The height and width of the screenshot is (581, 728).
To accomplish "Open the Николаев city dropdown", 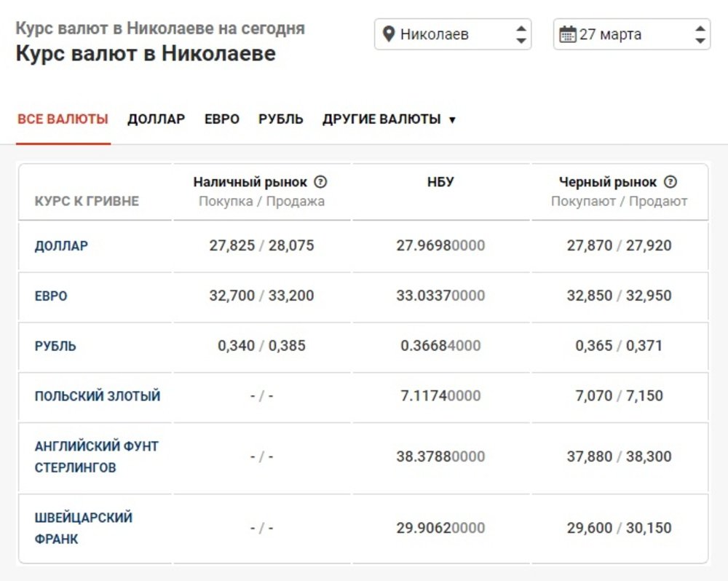I will (x=453, y=34).
